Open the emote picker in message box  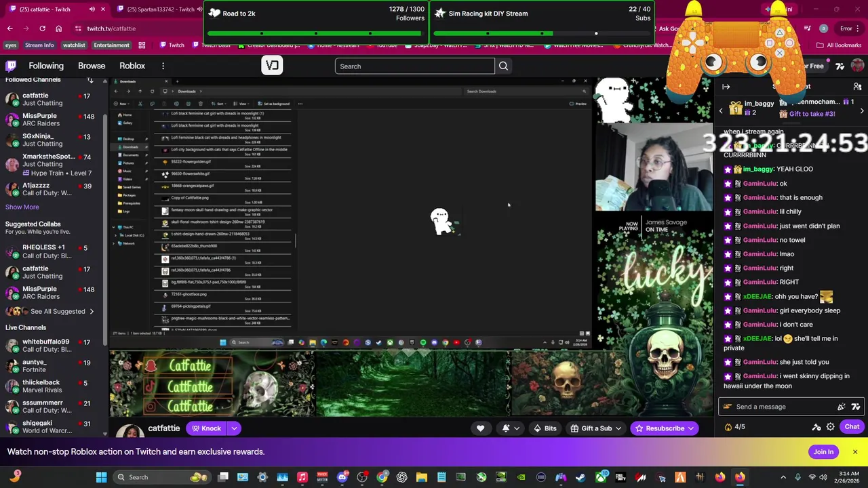(x=855, y=407)
